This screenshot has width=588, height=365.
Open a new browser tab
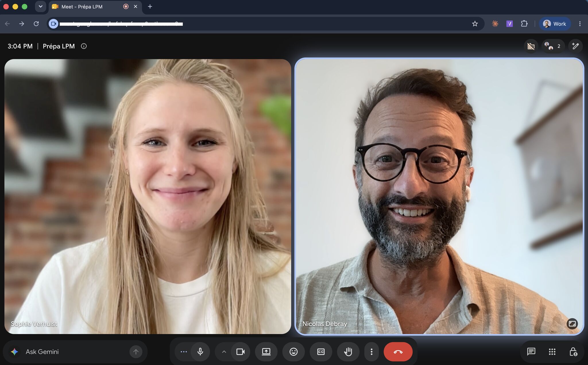pos(150,7)
